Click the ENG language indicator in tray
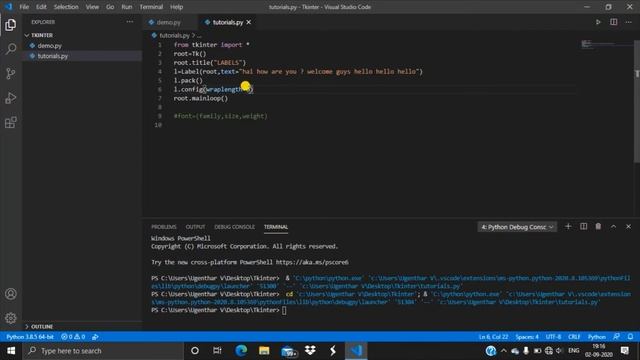Screen dimensions: 640x360 573,351
